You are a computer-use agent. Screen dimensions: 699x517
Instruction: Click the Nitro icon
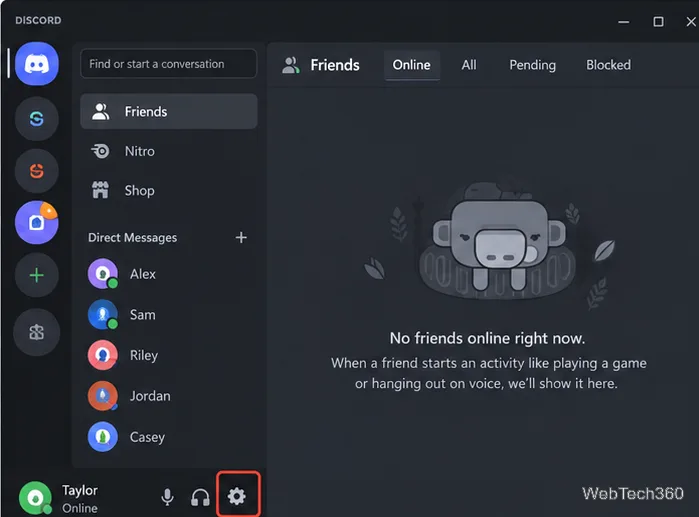coord(100,151)
